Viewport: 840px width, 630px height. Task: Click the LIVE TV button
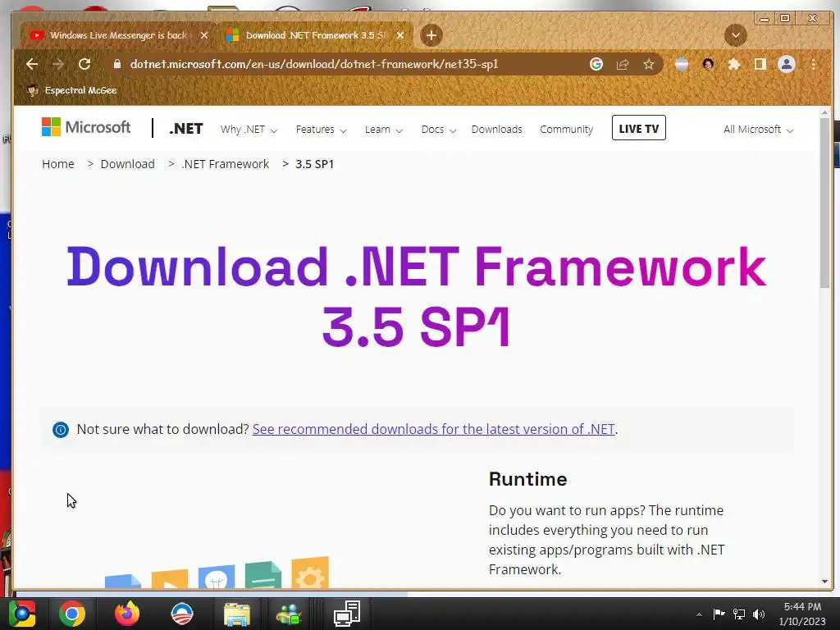click(638, 128)
